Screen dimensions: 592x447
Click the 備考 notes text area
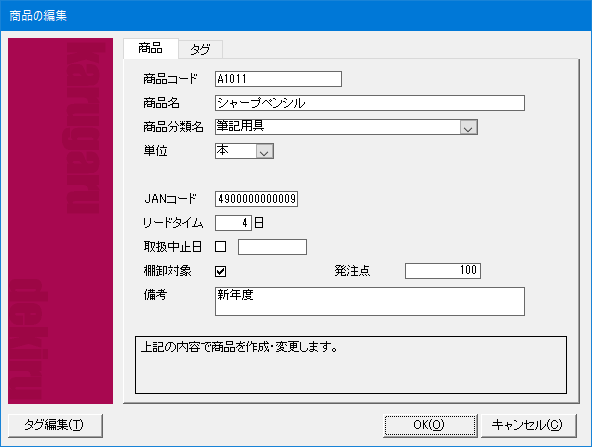(370, 301)
